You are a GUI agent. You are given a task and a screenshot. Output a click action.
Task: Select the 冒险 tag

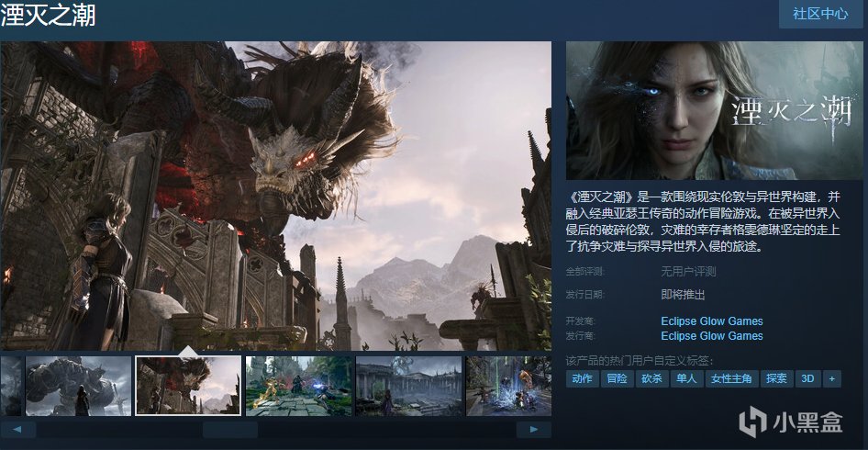[x=618, y=379]
